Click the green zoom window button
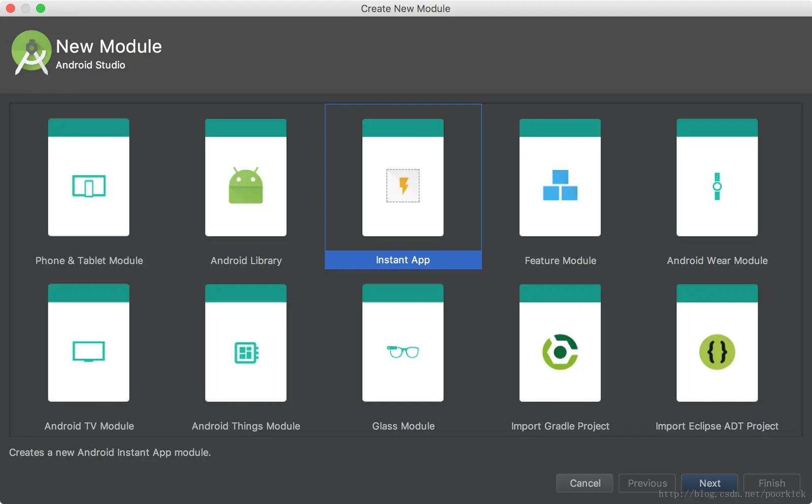 click(41, 8)
